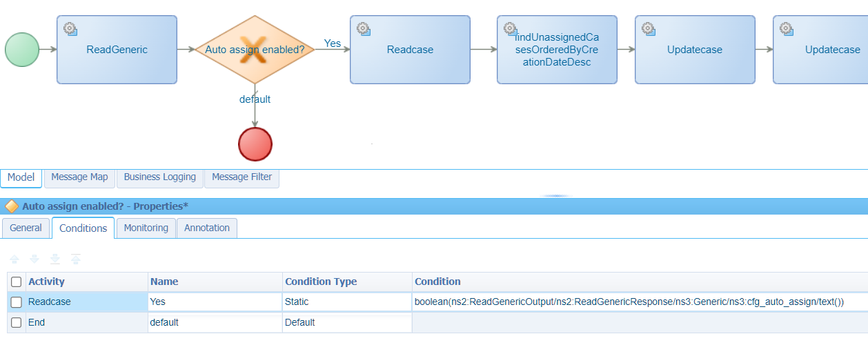Check the Readcase row checkbox

17,302
